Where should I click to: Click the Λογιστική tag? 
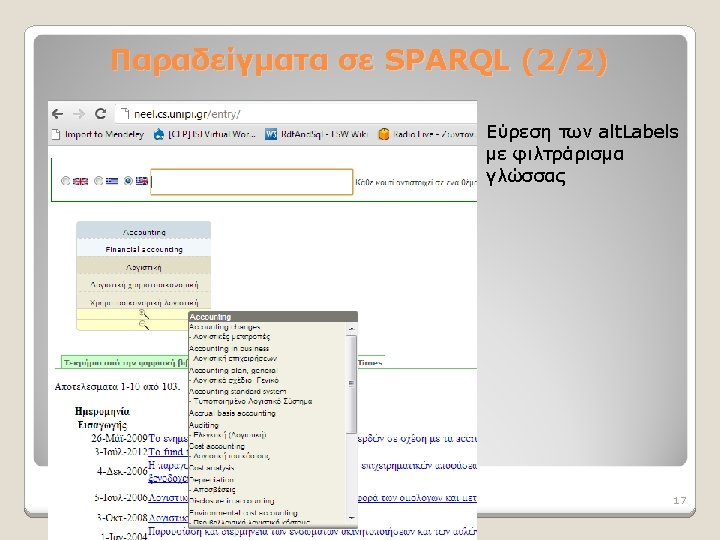point(144,267)
